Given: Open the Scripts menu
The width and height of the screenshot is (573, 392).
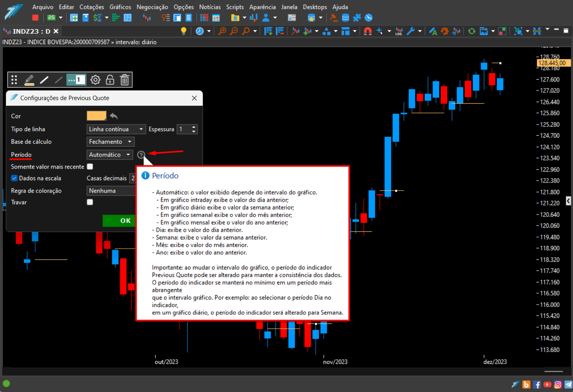Looking at the screenshot, I should (235, 7).
